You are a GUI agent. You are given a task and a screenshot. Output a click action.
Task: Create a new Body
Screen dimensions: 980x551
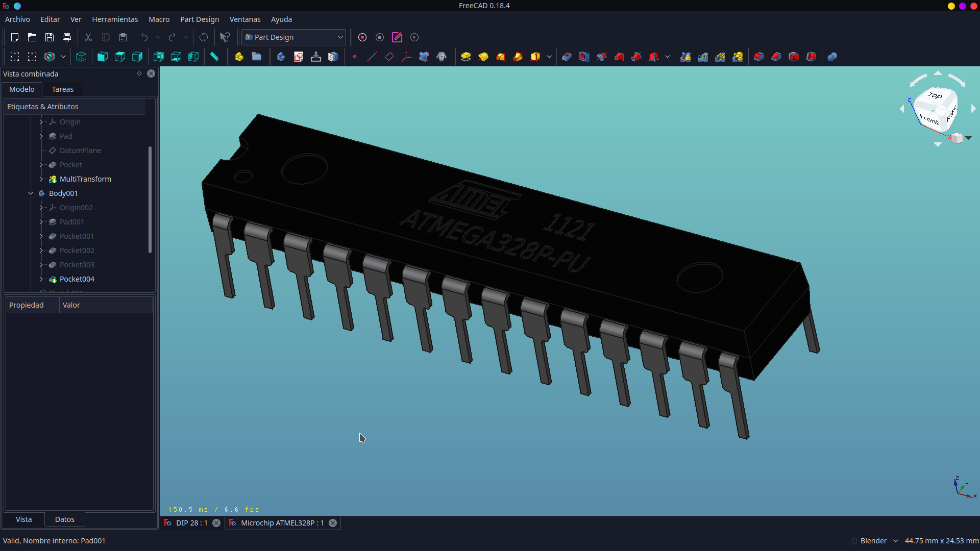[281, 57]
